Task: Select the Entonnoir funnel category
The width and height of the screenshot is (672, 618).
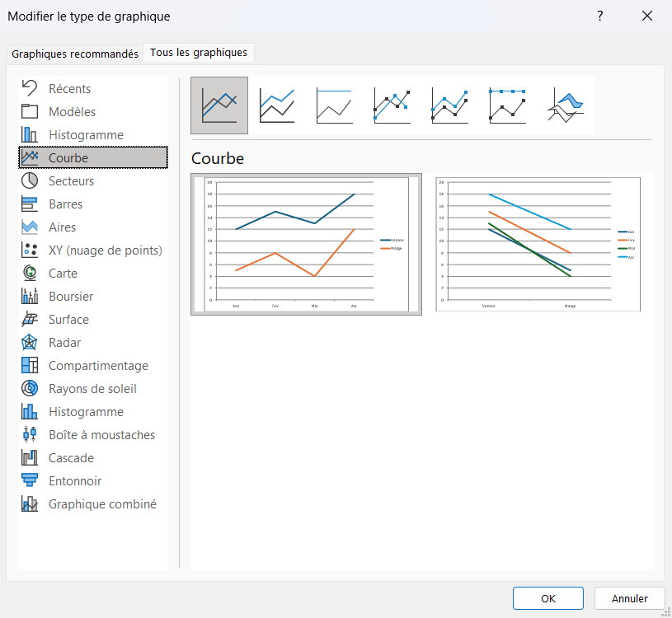Action: tap(93, 481)
